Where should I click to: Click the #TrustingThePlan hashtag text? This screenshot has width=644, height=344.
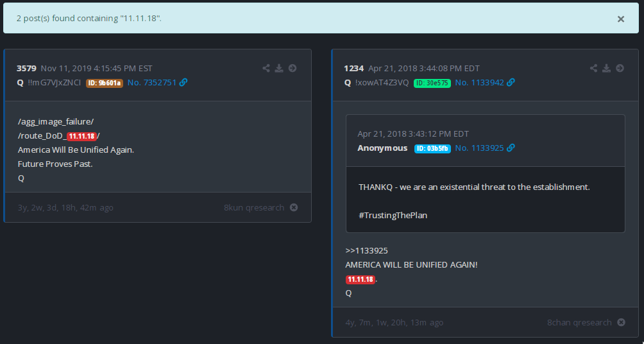(x=393, y=216)
